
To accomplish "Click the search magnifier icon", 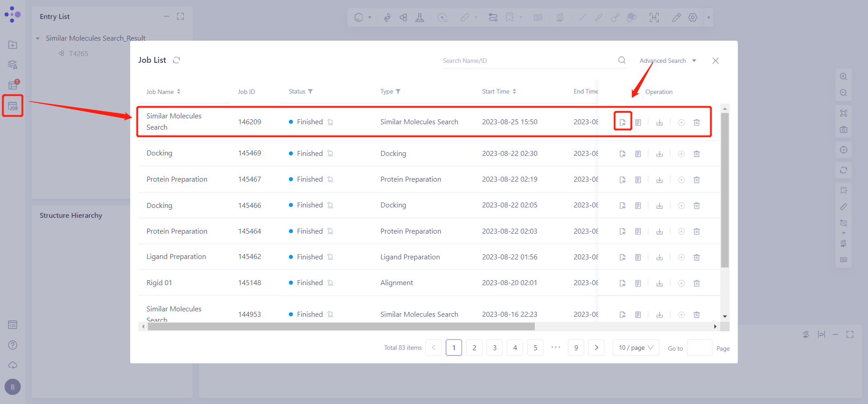I will 622,60.
